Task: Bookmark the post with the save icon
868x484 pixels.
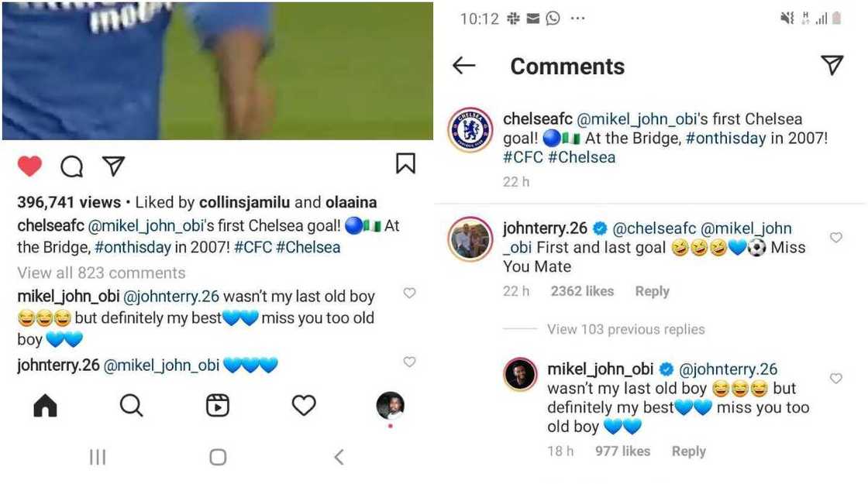Action: (x=405, y=163)
